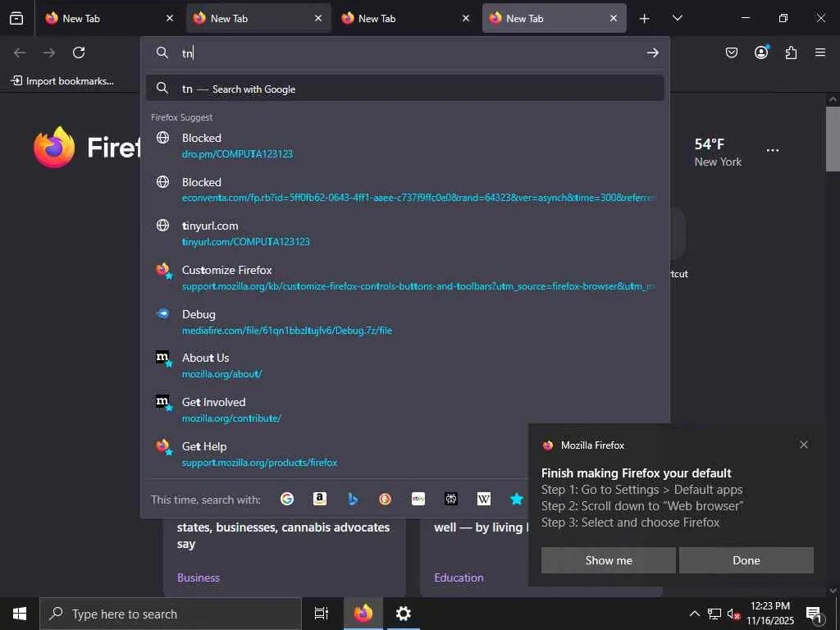The width and height of the screenshot is (840, 630).
Task: Search with Wikipedia one-off icon
Action: click(484, 500)
